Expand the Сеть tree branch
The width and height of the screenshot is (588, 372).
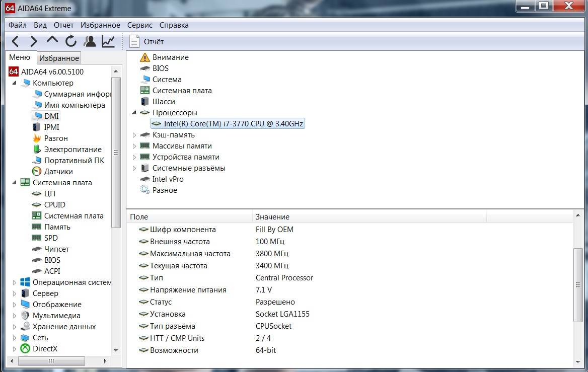tap(14, 337)
